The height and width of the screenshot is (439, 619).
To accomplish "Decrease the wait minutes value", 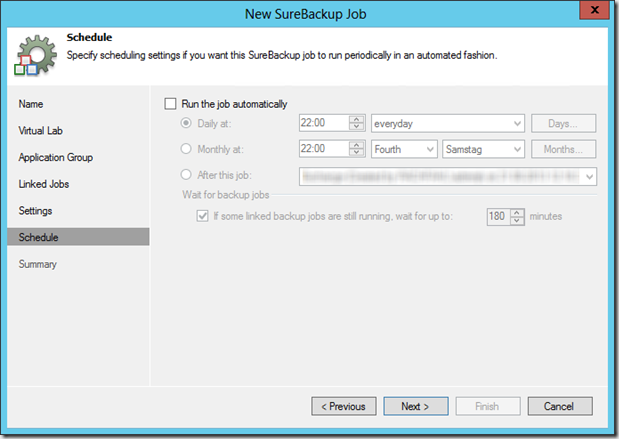I will 517,220.
